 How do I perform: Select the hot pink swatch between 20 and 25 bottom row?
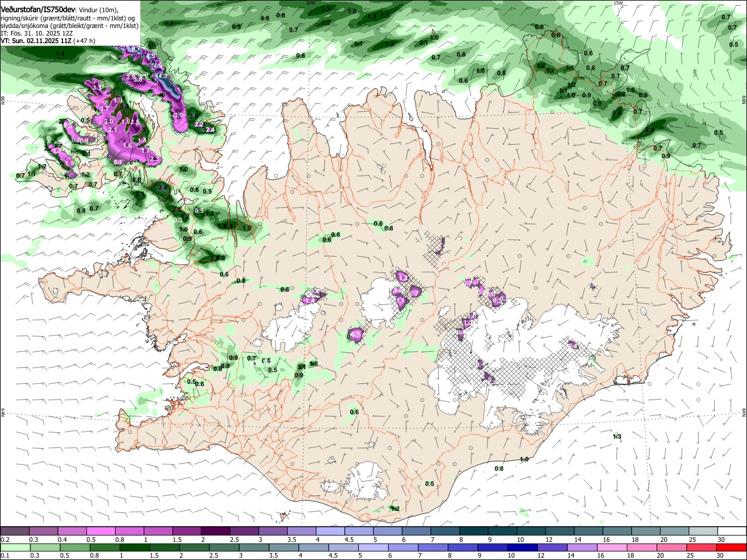(671, 547)
